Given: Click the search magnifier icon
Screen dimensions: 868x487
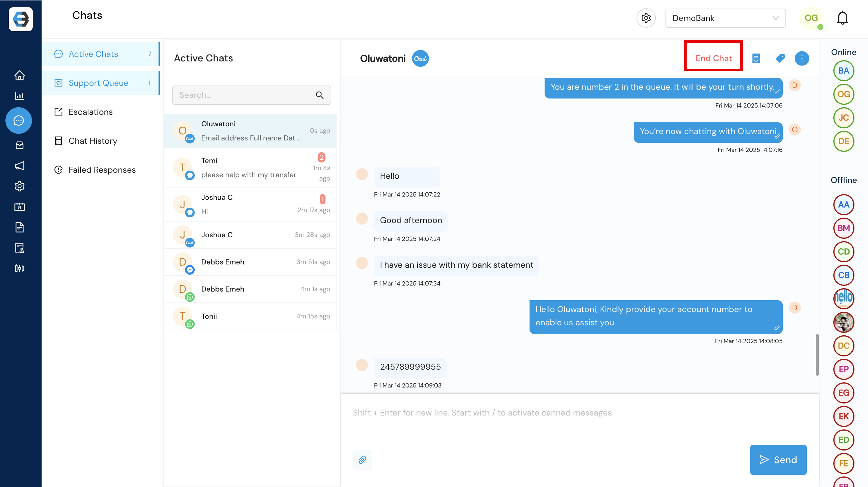Looking at the screenshot, I should (319, 95).
